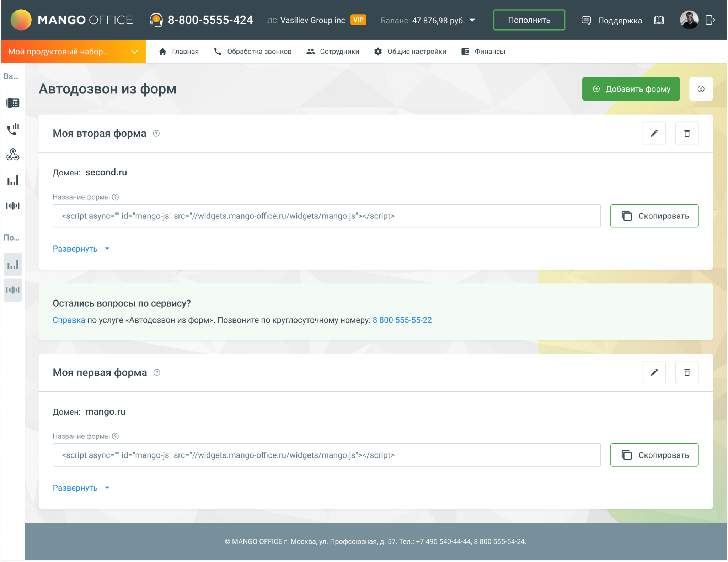Open the balance dropdown arrow
Screen dimensions: 728x562
click(x=472, y=20)
